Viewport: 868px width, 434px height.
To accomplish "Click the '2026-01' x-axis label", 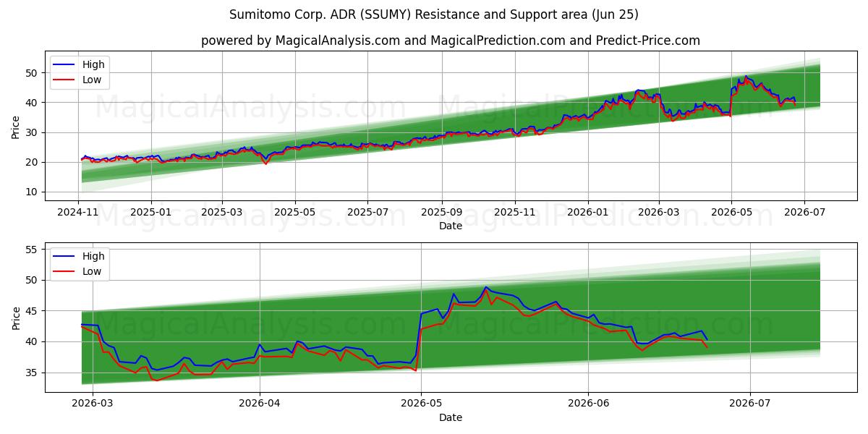I will click(587, 214).
